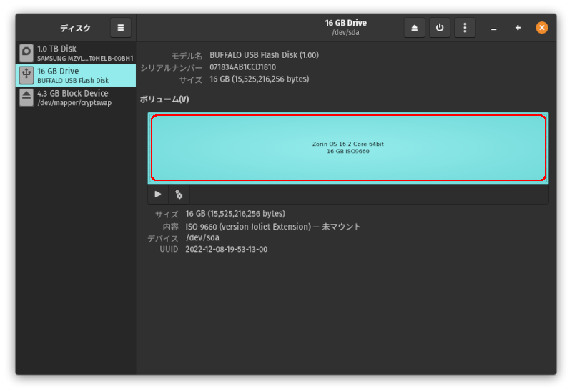Click the UUID value 2022-12-08-19-53-13-00
Screen dimensions: 572x392
click(x=226, y=249)
